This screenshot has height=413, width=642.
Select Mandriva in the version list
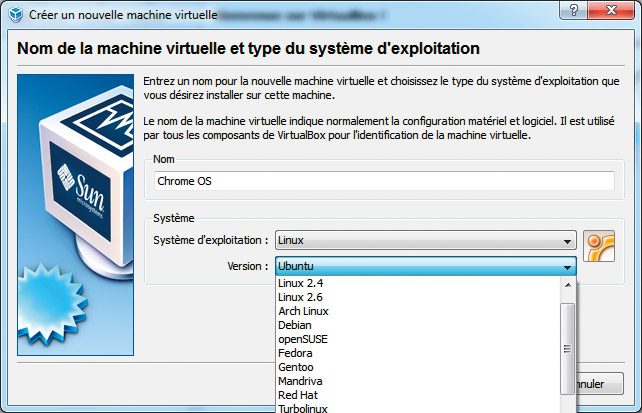coord(418,381)
